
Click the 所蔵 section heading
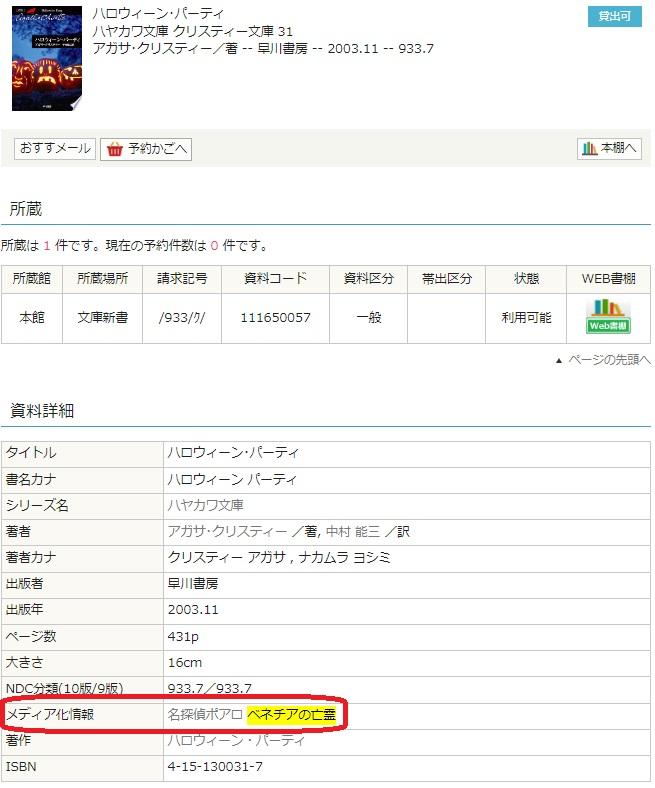(26, 209)
